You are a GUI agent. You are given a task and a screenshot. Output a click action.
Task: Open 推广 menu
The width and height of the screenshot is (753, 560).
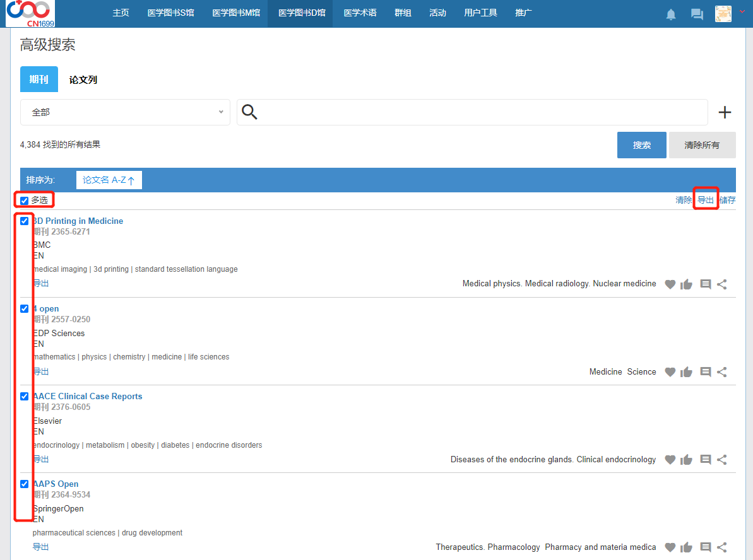pyautogui.click(x=523, y=13)
